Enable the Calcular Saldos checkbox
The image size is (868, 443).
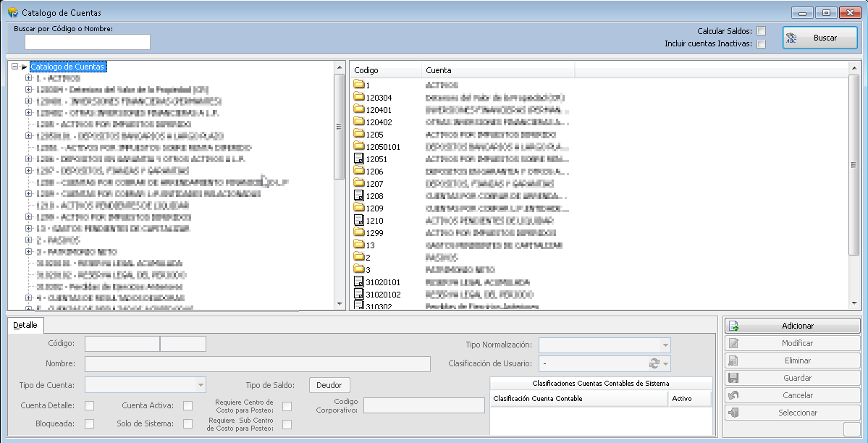click(x=760, y=31)
